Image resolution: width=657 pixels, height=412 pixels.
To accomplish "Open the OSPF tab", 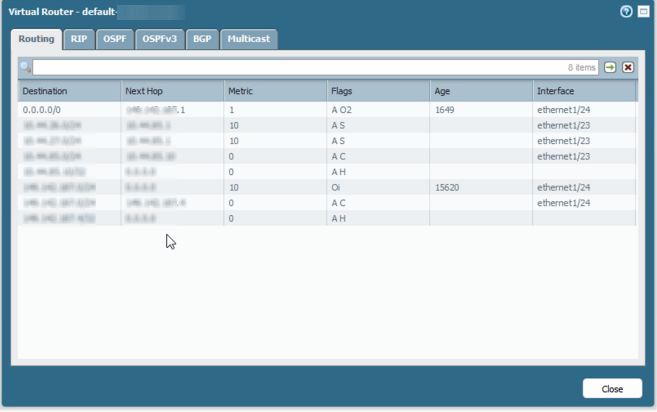I will click(x=115, y=39).
